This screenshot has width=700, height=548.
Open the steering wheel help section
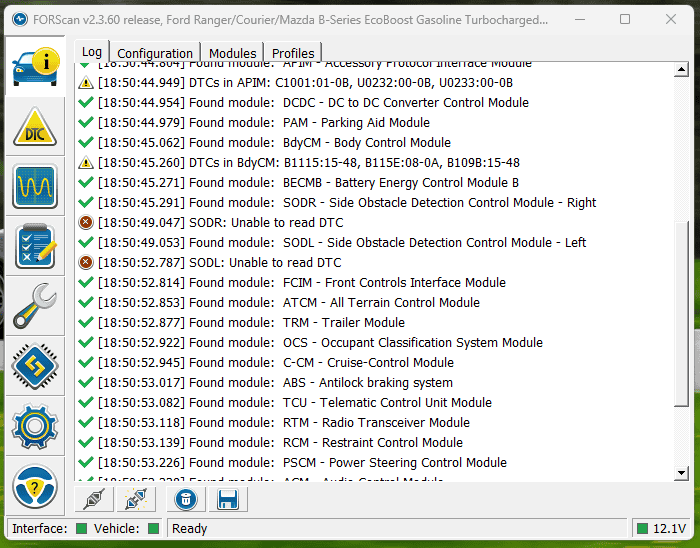point(35,486)
